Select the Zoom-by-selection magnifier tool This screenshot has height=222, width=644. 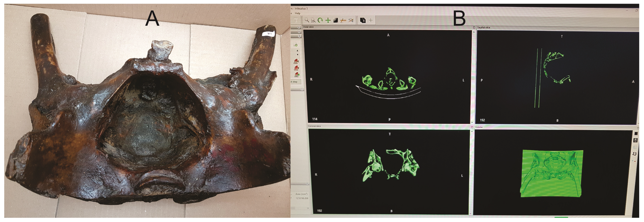pos(313,20)
